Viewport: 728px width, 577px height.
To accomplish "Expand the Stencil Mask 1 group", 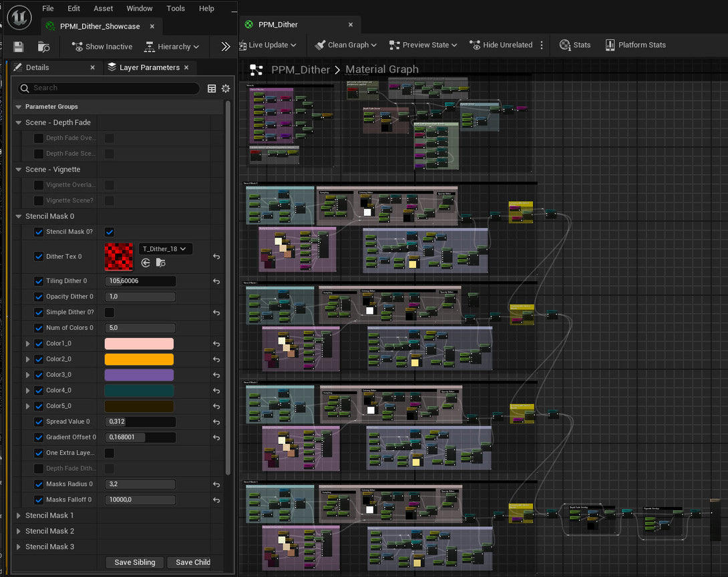I will (x=19, y=516).
